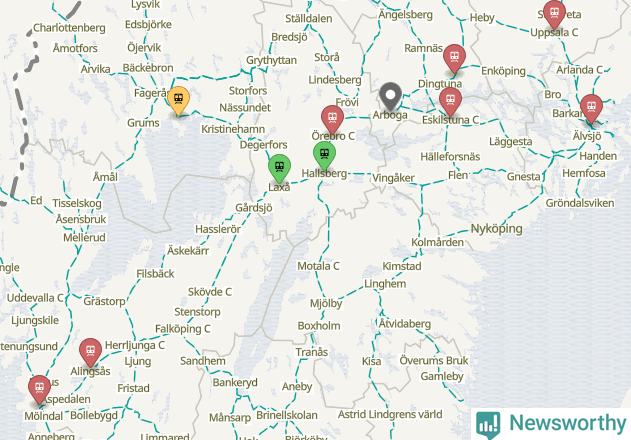Click the yellow train marker near Fagerås
Viewport: 631px width, 440px height.
tap(178, 100)
